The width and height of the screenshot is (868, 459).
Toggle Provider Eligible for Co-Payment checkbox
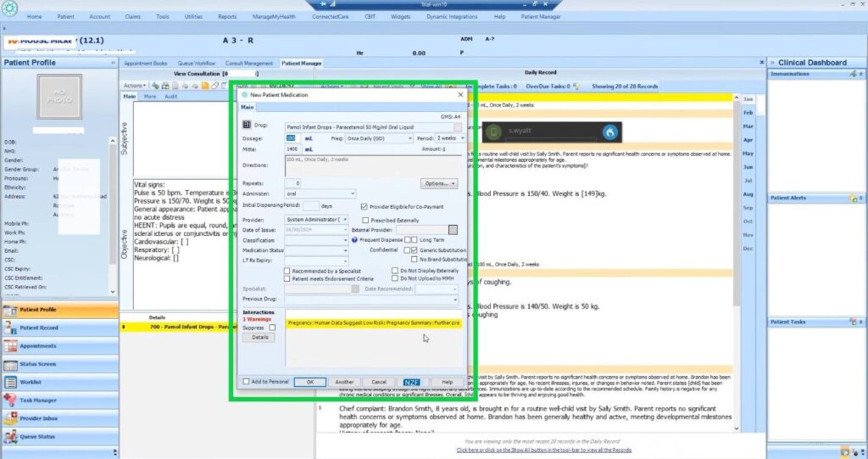(364, 207)
